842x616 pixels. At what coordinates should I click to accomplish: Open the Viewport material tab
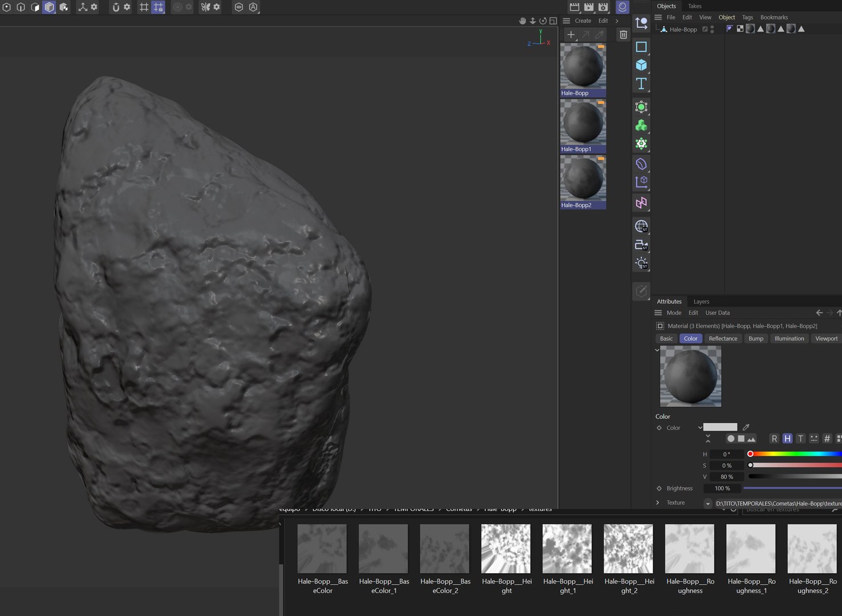click(826, 338)
